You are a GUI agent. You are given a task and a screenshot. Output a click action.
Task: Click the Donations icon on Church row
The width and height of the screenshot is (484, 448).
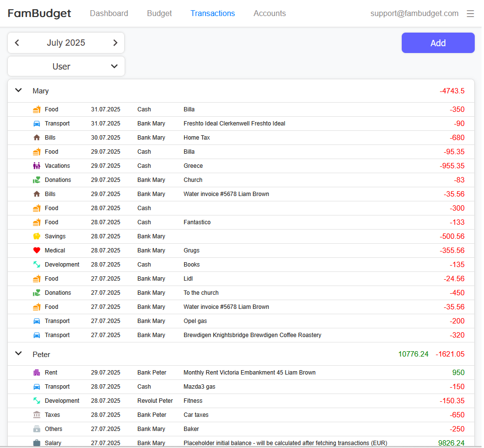[37, 180]
